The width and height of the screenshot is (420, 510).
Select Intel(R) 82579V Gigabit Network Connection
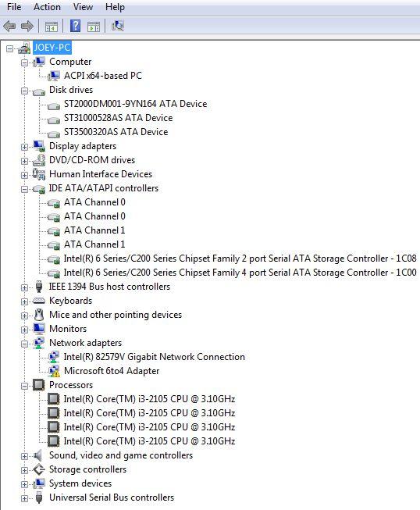coord(154,357)
